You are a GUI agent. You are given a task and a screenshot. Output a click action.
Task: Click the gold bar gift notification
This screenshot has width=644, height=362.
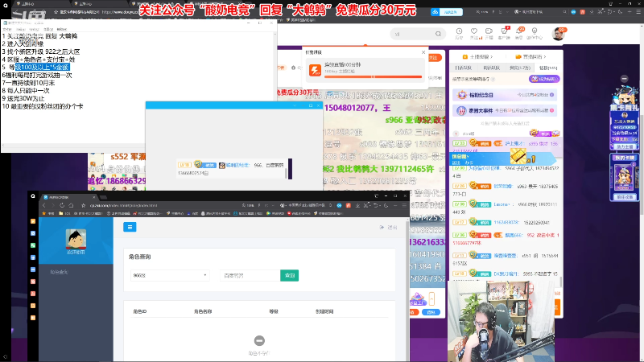pyautogui.click(x=518, y=156)
